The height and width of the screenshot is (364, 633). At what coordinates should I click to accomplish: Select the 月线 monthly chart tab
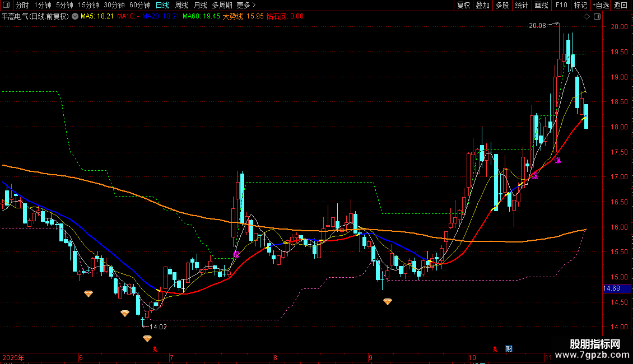200,5
